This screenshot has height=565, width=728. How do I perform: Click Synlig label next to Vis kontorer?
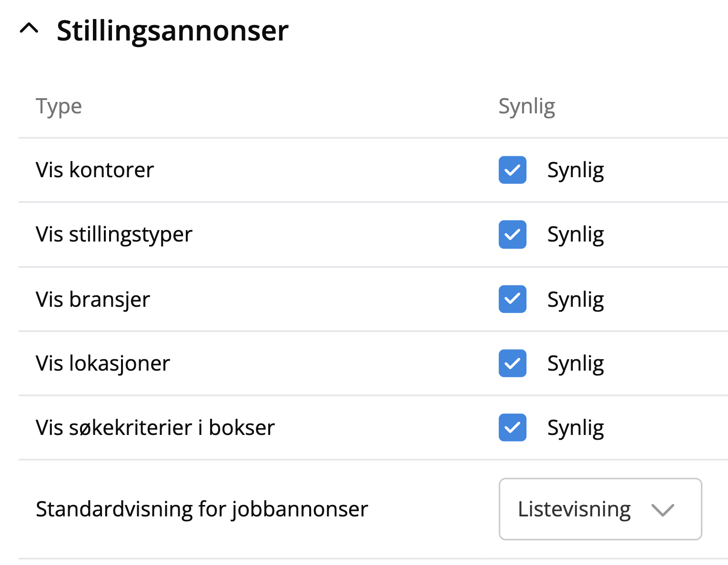coord(576,170)
